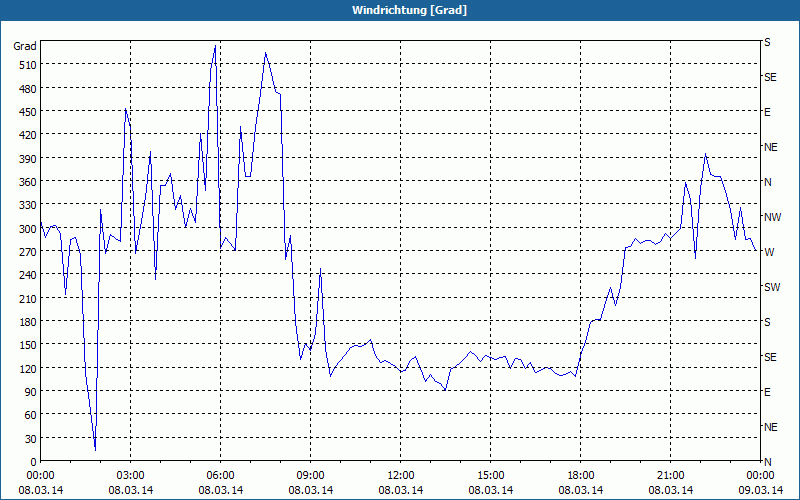Click the 03:00 time label
The width and height of the screenshot is (800, 500).
click(x=131, y=476)
